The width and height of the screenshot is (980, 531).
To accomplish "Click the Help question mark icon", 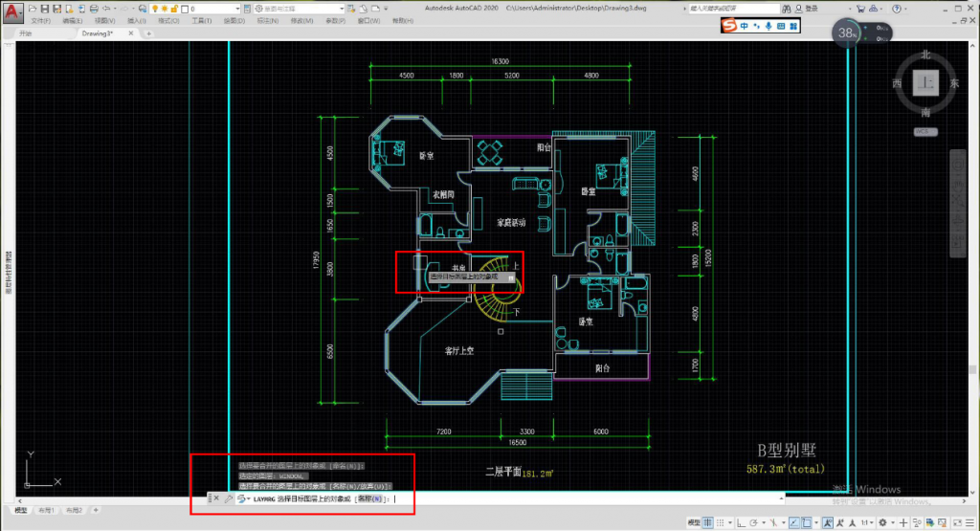I will pos(897,9).
